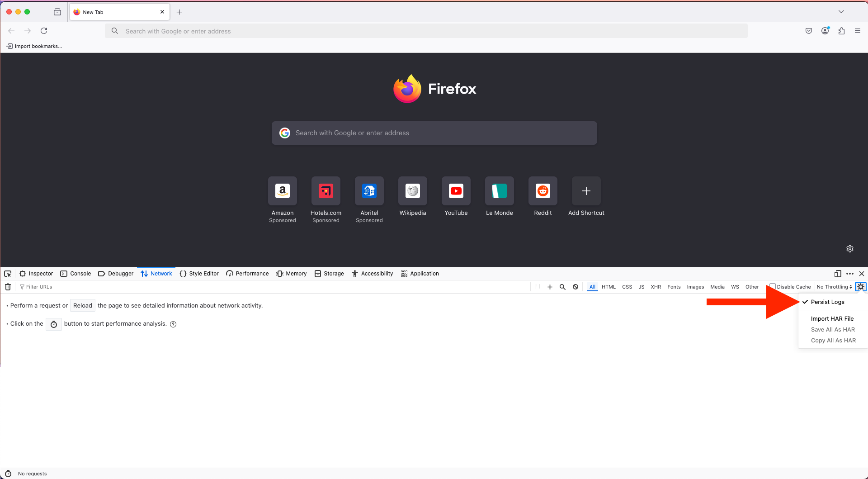
Task: Open the request search magnifier icon
Action: coord(562,287)
